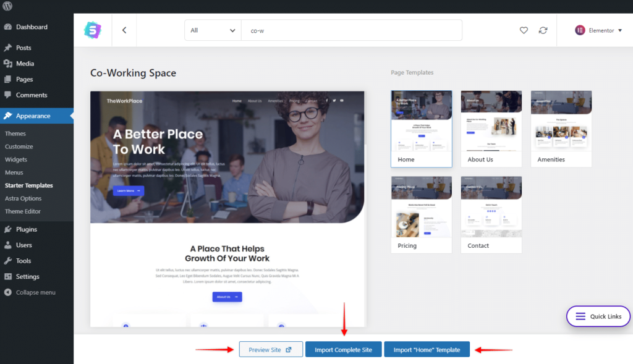
Task: Navigate to the Dashboard menu item
Action: click(30, 27)
